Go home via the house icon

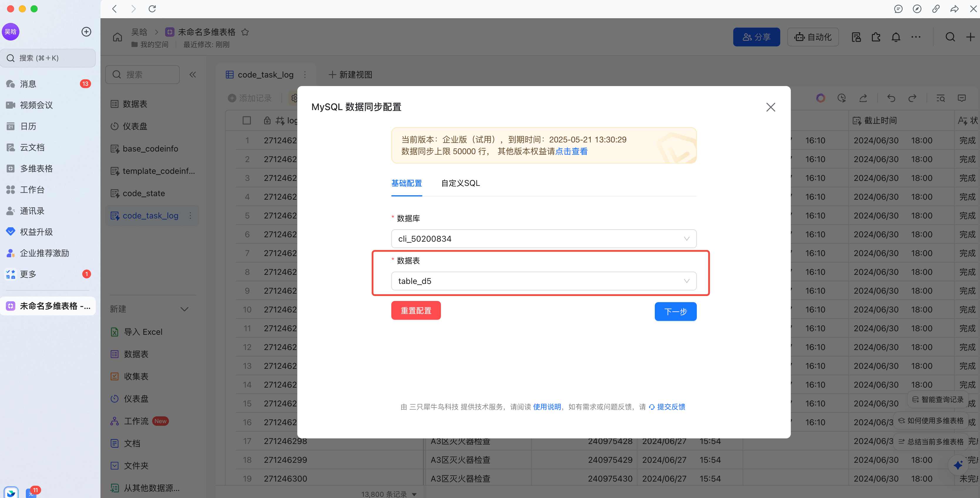coord(118,37)
